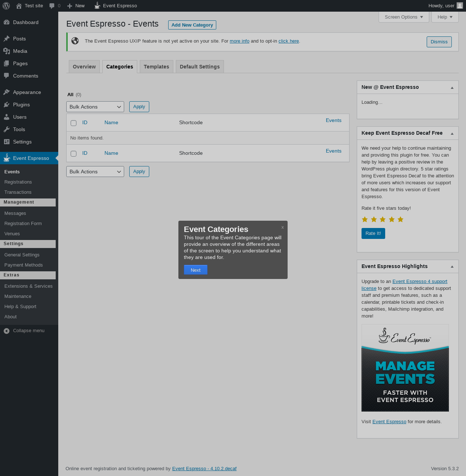Open the Registration Form menu item
The height and width of the screenshot is (476, 466).
point(23,224)
